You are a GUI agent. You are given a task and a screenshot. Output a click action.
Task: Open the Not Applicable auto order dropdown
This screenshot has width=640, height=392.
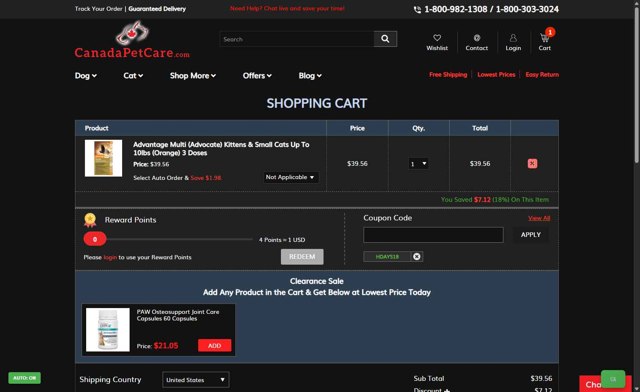click(x=290, y=177)
